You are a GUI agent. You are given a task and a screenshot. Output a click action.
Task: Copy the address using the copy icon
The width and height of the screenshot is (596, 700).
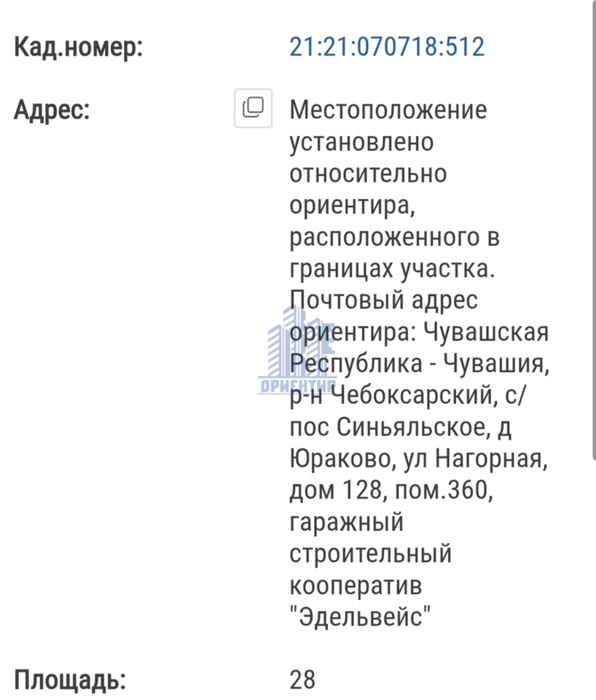click(254, 108)
